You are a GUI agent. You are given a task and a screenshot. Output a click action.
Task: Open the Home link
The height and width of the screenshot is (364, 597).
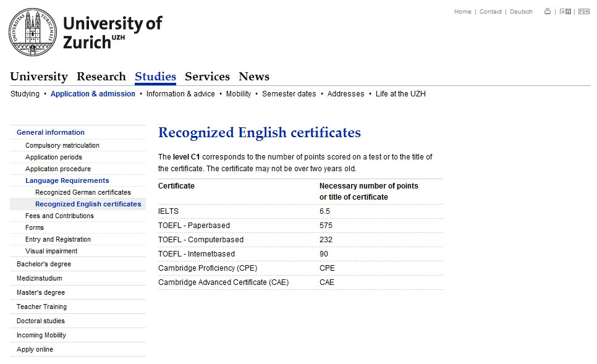(x=463, y=11)
